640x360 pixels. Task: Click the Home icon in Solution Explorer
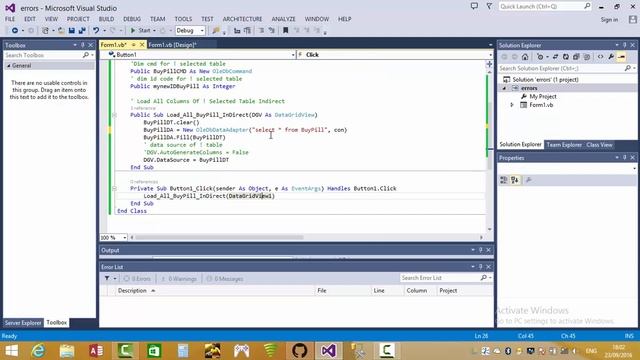pos(525,57)
